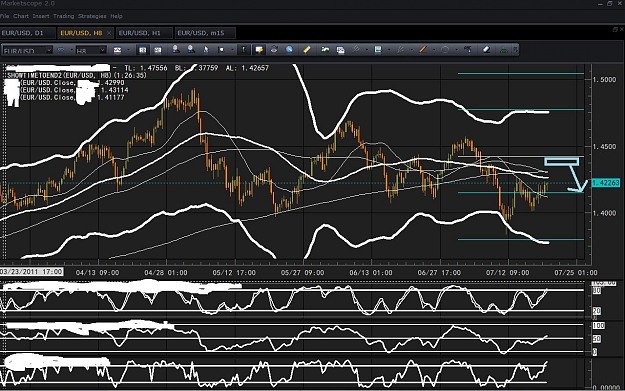Expand the glasses icon dropdown arrow
Image resolution: width=625 pixels, height=391 pixels.
point(72,50)
